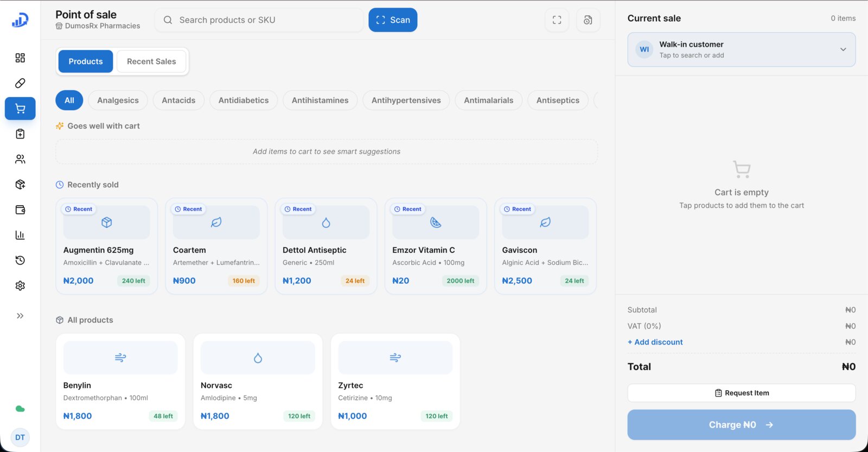The image size is (868, 452).
Task: Open the dashboard grid icon in sidebar
Action: [x=20, y=58]
